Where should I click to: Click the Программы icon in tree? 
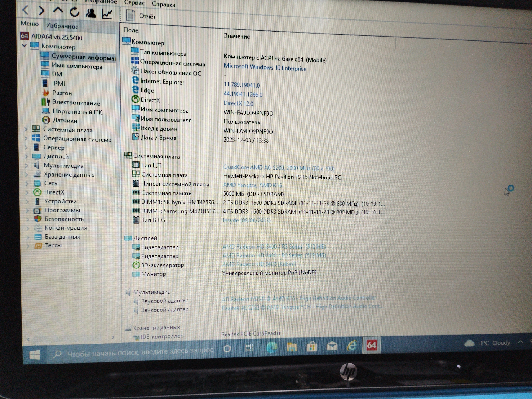click(x=37, y=211)
